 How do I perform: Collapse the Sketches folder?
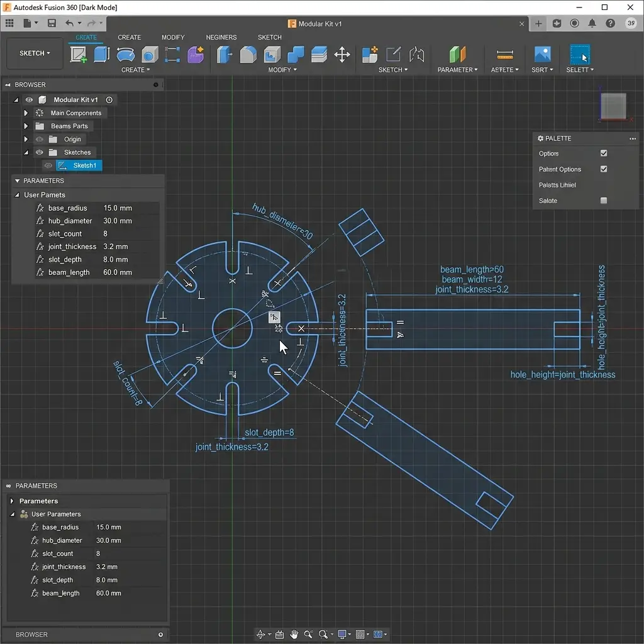(26, 152)
